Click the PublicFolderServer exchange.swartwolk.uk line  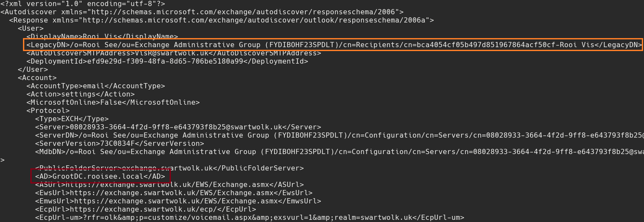tap(169, 168)
